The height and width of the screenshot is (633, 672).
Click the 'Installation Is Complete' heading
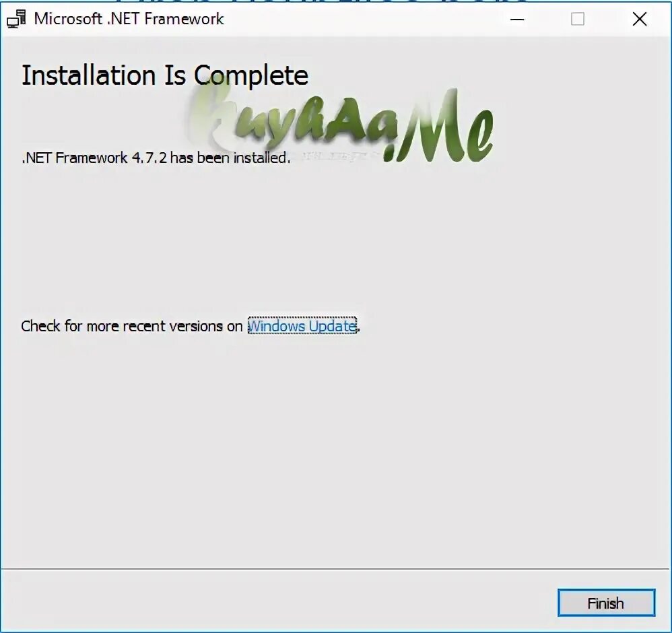click(165, 76)
